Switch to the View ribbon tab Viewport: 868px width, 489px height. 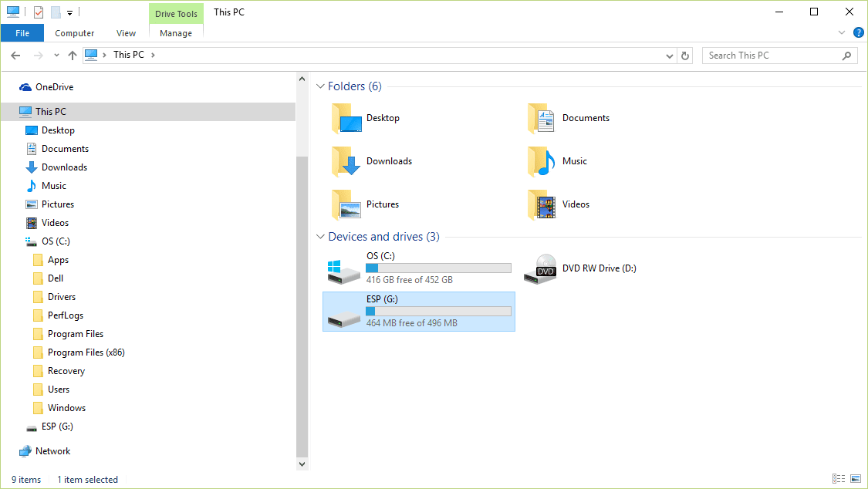pyautogui.click(x=126, y=32)
